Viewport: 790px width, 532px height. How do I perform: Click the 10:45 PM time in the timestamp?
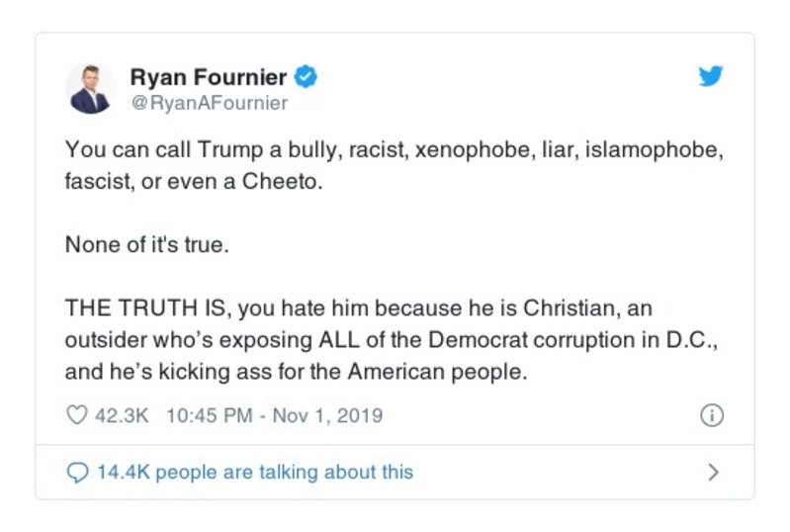210,416
